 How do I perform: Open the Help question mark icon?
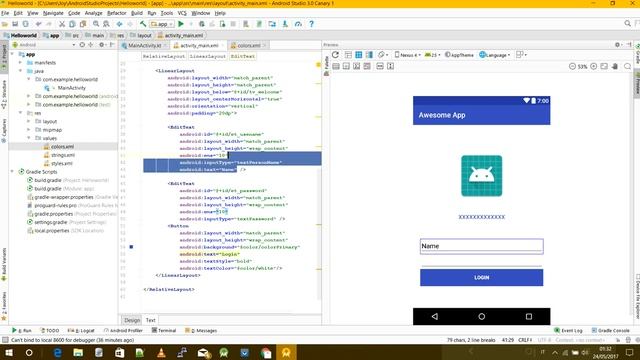[311, 24]
